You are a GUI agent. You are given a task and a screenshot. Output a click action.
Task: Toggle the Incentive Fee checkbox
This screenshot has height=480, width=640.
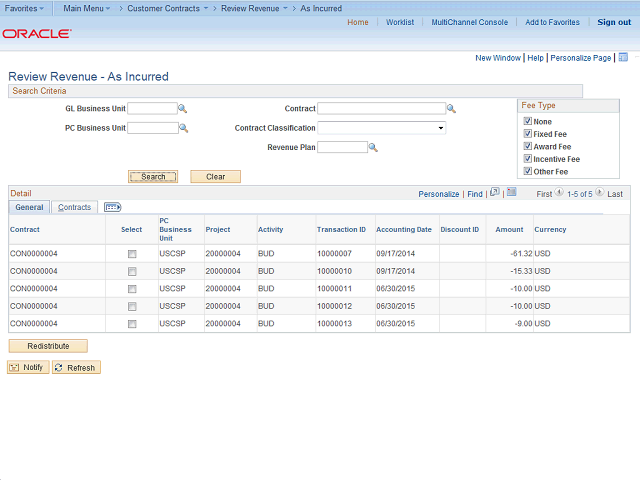point(528,159)
